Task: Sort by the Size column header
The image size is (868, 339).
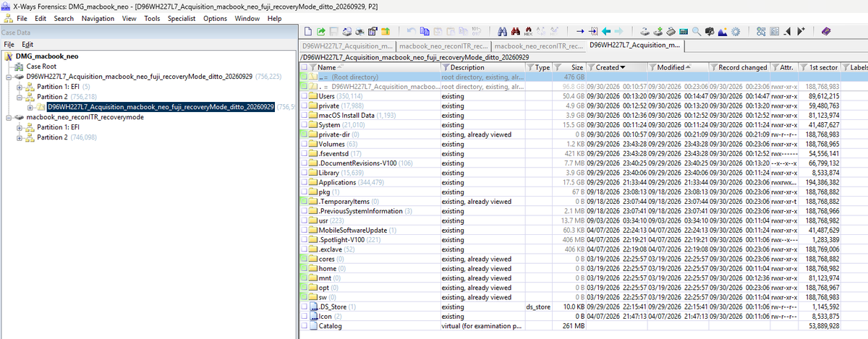Action: click(574, 67)
